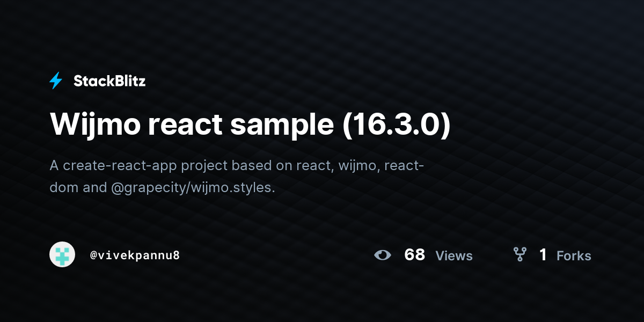
Task: Click create-react-app in the description
Action: (x=119, y=165)
